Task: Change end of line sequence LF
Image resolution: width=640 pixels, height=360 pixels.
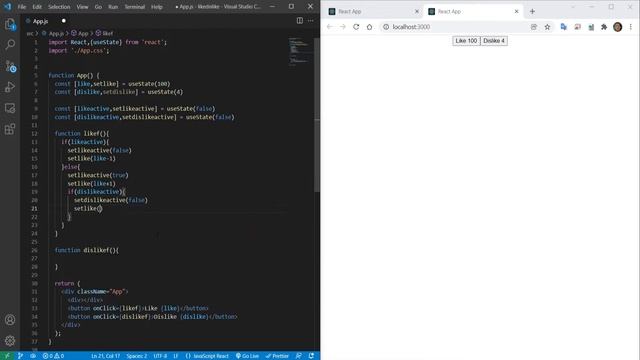Action: (176, 356)
